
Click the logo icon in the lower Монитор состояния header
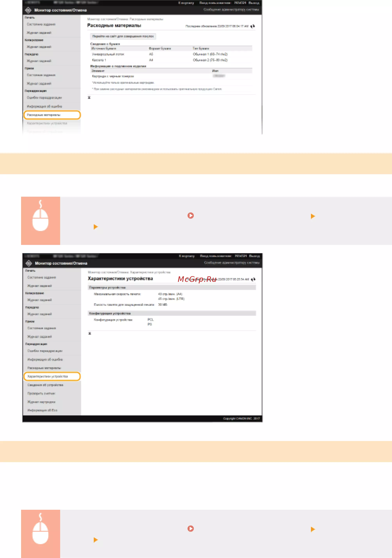[29, 263]
